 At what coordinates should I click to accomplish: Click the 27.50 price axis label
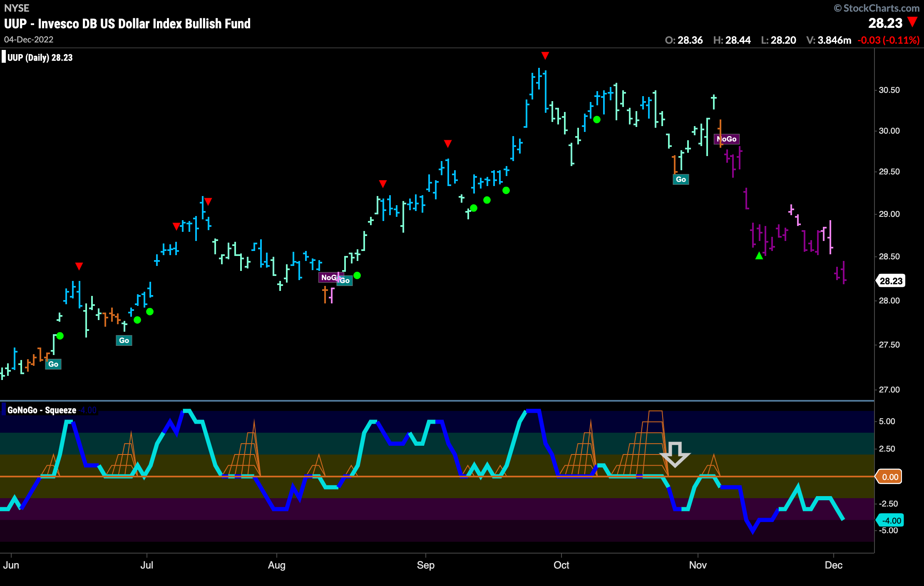pyautogui.click(x=889, y=345)
